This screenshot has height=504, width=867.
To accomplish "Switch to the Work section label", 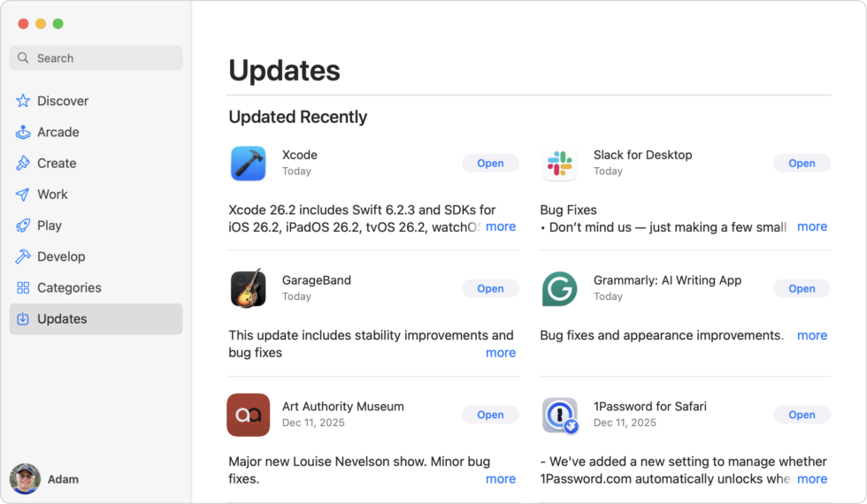I will point(52,195).
